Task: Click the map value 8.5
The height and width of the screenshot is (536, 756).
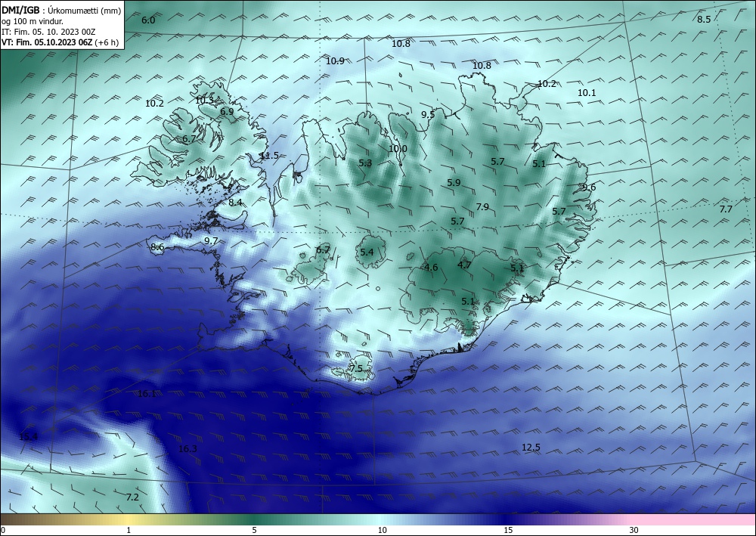Action: tap(704, 20)
